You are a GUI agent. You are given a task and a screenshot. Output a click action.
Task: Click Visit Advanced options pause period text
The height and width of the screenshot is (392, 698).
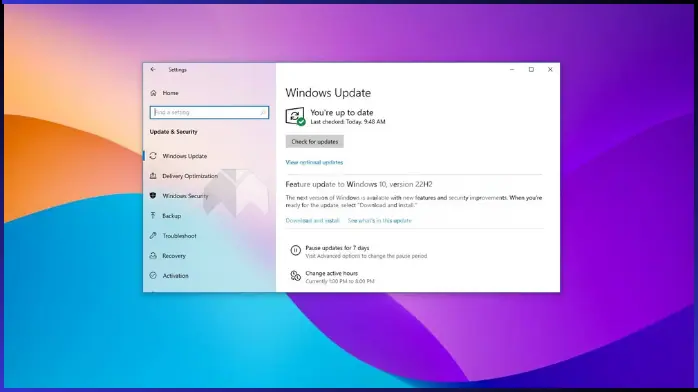click(x=366, y=256)
